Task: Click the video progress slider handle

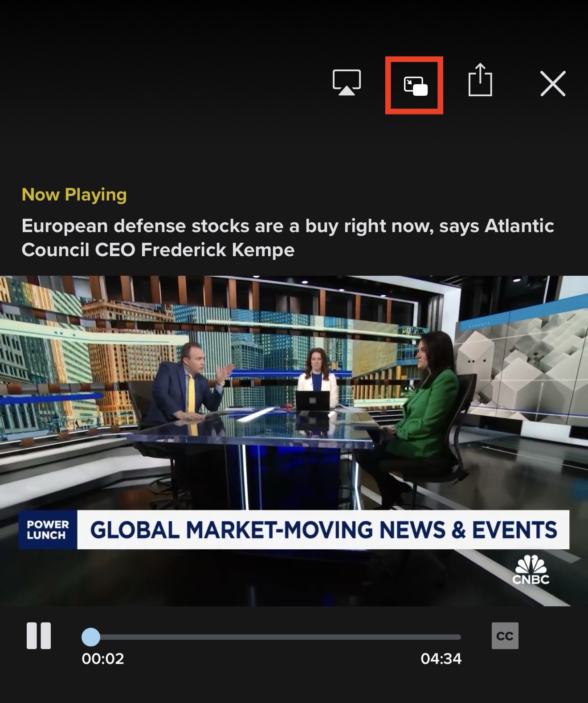Action: pyautogui.click(x=91, y=637)
